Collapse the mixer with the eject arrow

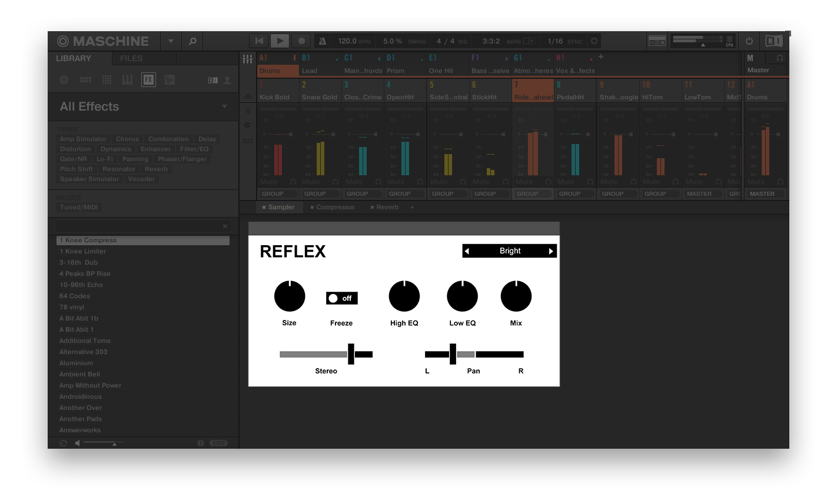tap(247, 97)
